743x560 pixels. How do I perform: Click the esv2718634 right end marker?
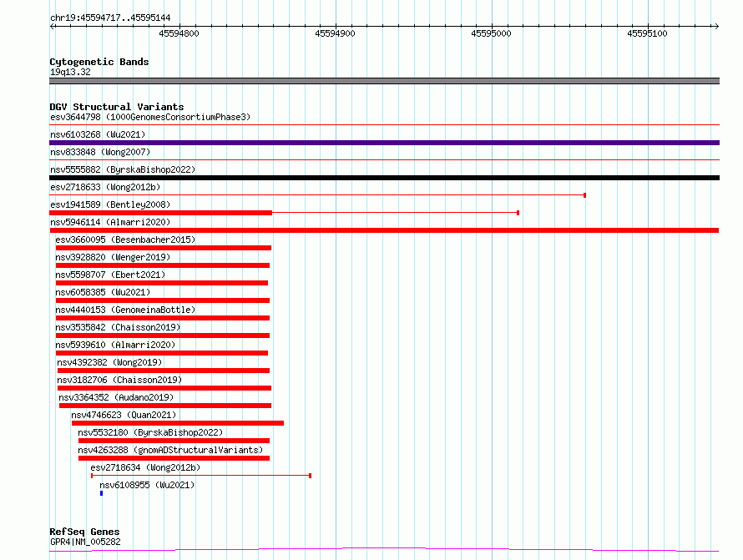point(310,476)
